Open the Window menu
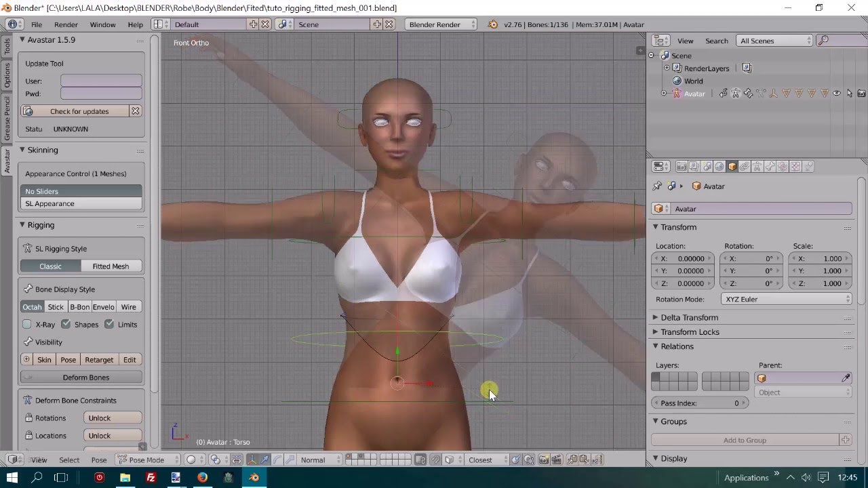 pos(102,24)
